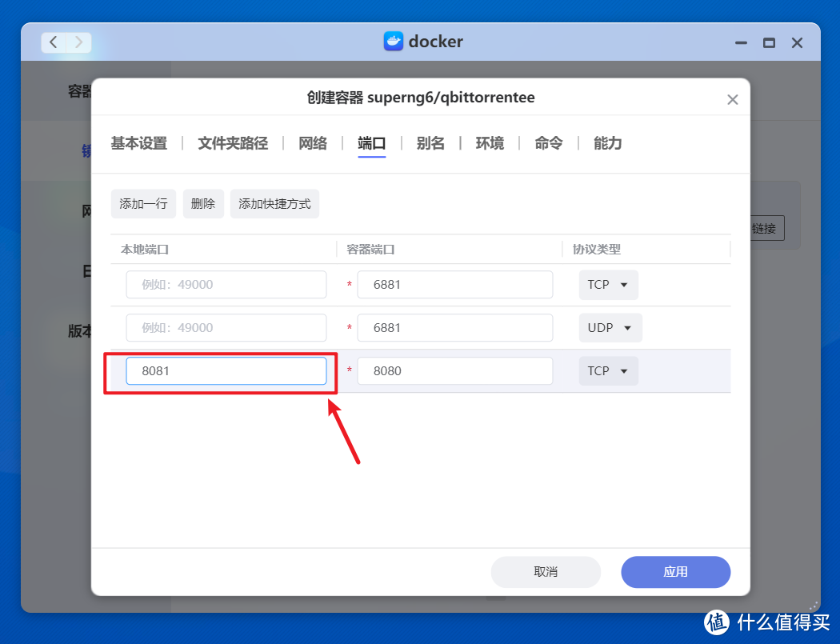Viewport: 840px width, 644px height.
Task: Click the back arrow in docker window
Action: coord(53,42)
